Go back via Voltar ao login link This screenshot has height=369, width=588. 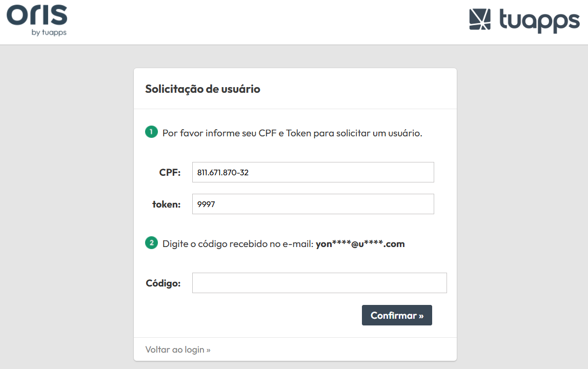pos(178,350)
